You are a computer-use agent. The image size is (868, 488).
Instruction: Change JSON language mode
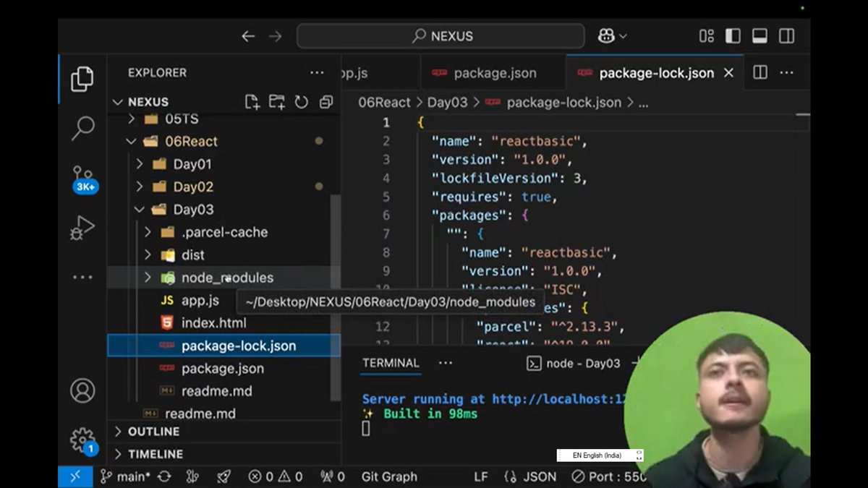tap(531, 476)
